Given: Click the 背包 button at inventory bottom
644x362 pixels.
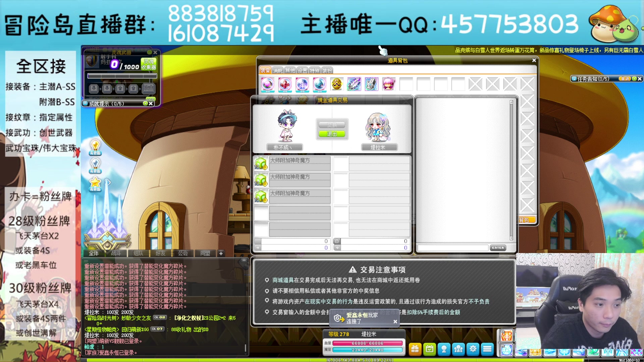Looking at the screenshot, I should pos(527,220).
